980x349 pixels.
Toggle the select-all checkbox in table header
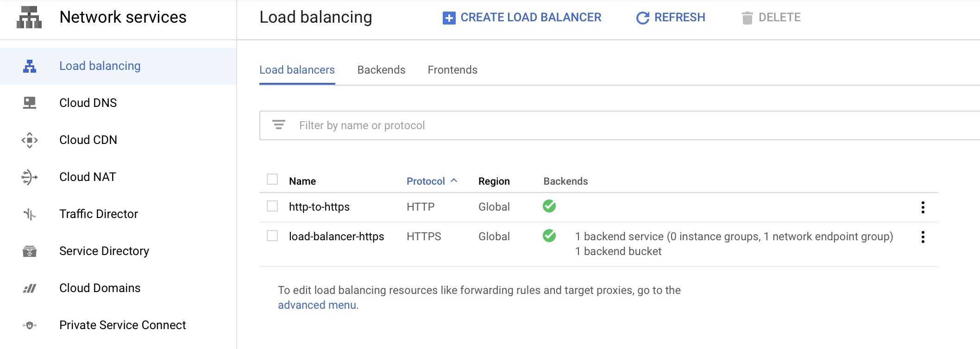pos(272,179)
